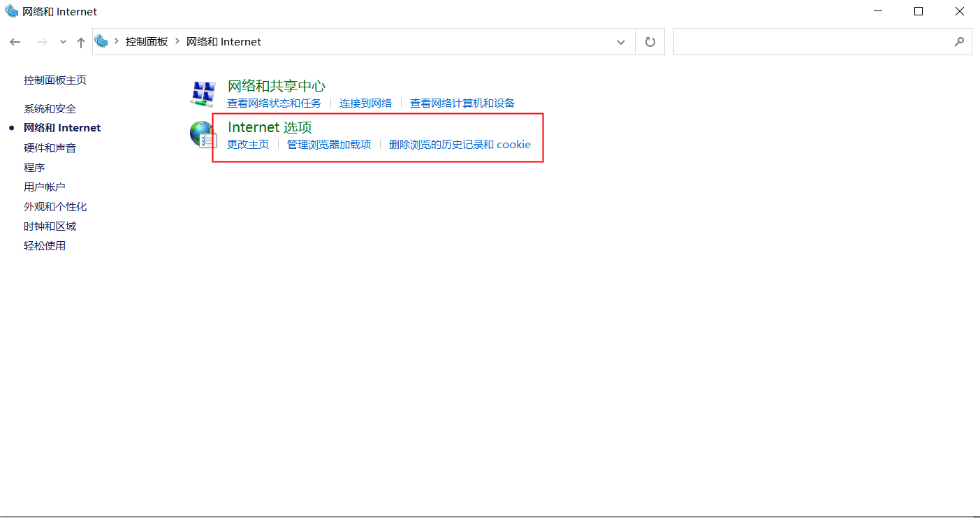980x518 pixels.
Task: Expand the address bar history dropdown
Action: click(621, 42)
